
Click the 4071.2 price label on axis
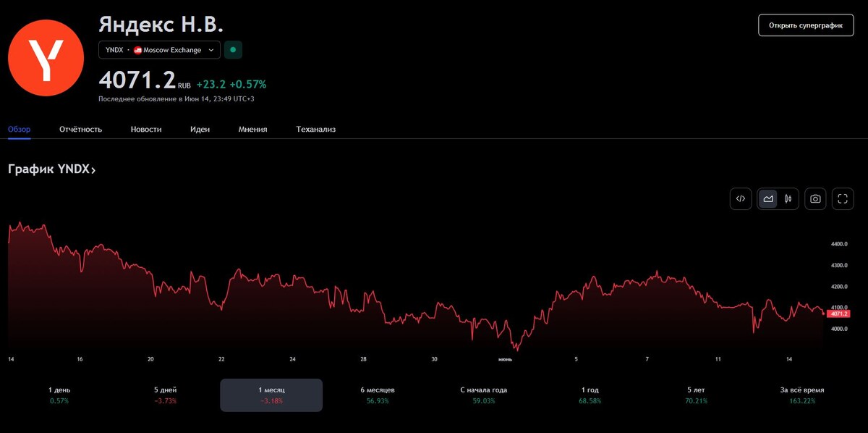pyautogui.click(x=838, y=314)
